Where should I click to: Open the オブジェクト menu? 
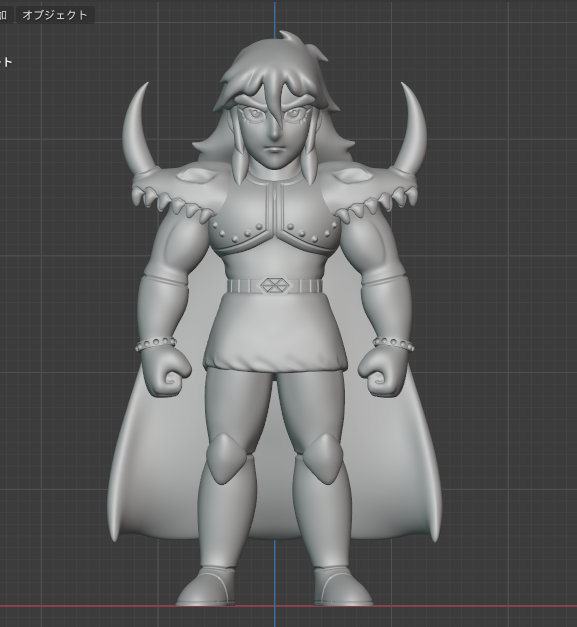coord(55,15)
